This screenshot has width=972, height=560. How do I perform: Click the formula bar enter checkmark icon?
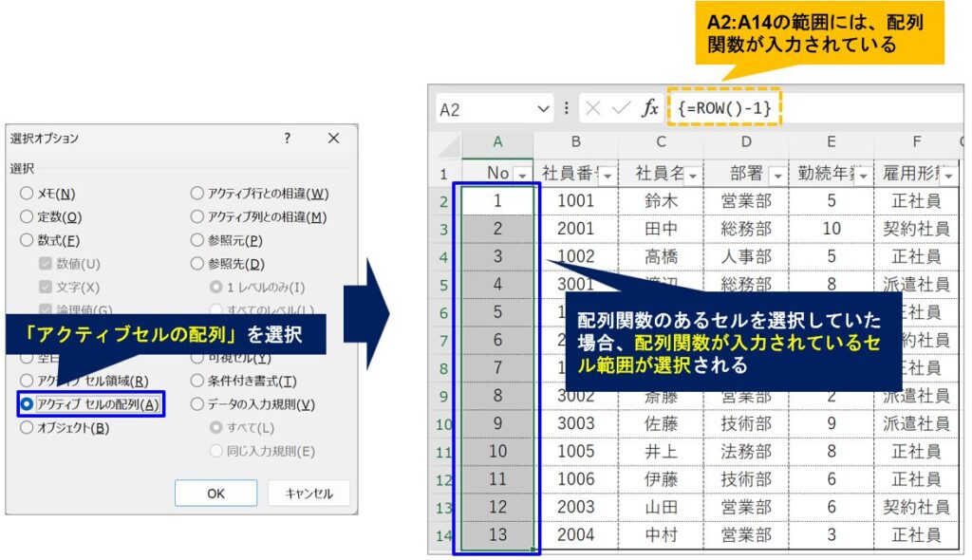[x=620, y=108]
